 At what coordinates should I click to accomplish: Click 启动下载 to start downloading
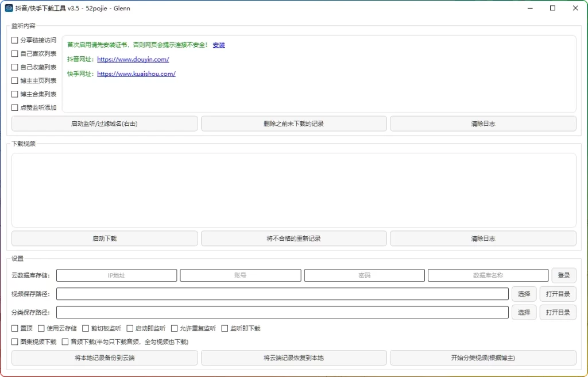point(104,238)
